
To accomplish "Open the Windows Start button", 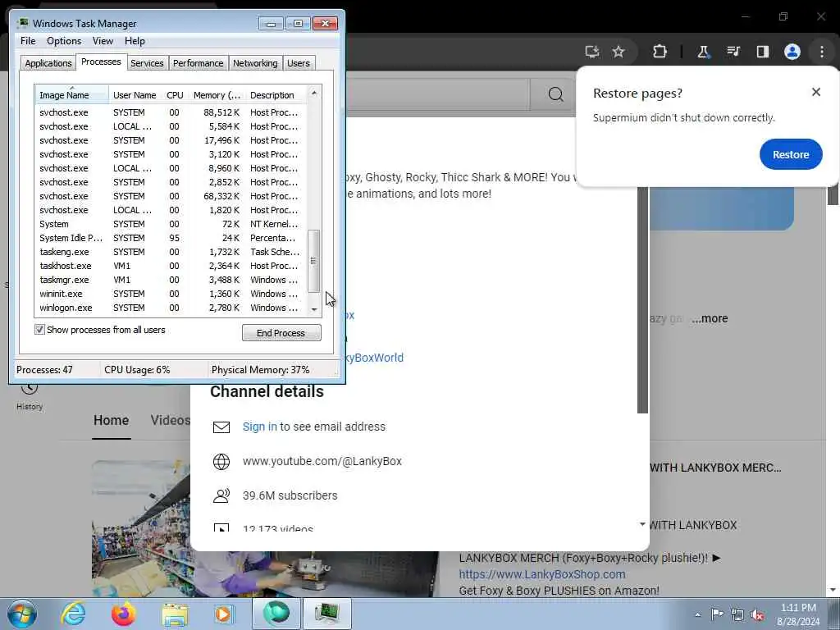I will point(22,614).
